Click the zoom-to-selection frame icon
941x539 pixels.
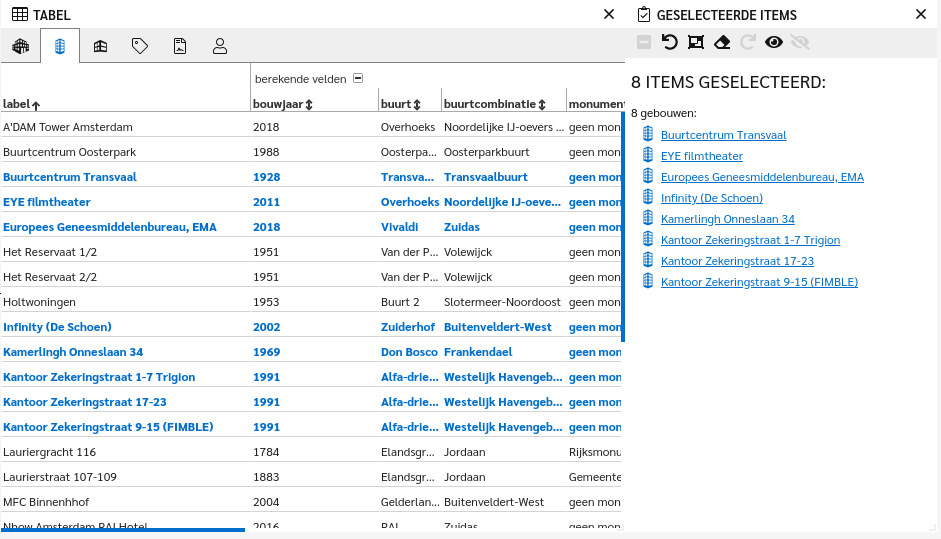pos(696,42)
